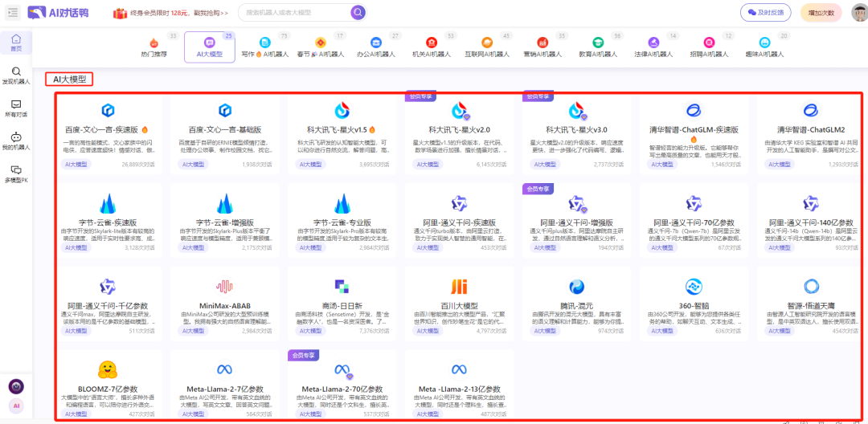Open the 腾讯-混元 blue sphere icon
Viewport: 868px width, 424px height.
tap(576, 287)
